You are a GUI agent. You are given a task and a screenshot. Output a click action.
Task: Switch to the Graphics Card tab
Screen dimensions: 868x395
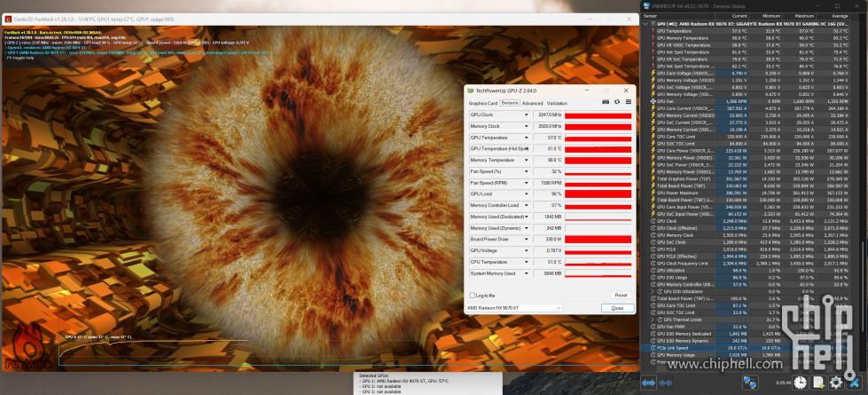pyautogui.click(x=482, y=103)
